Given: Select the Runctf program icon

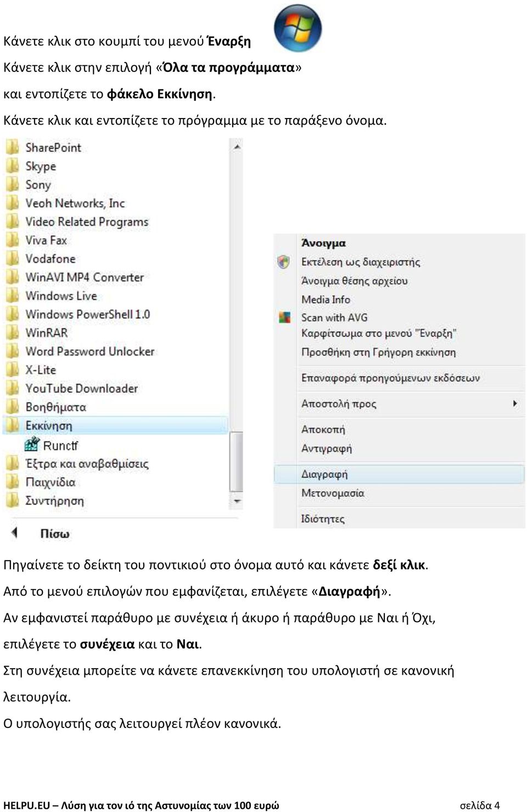Looking at the screenshot, I should [32, 444].
